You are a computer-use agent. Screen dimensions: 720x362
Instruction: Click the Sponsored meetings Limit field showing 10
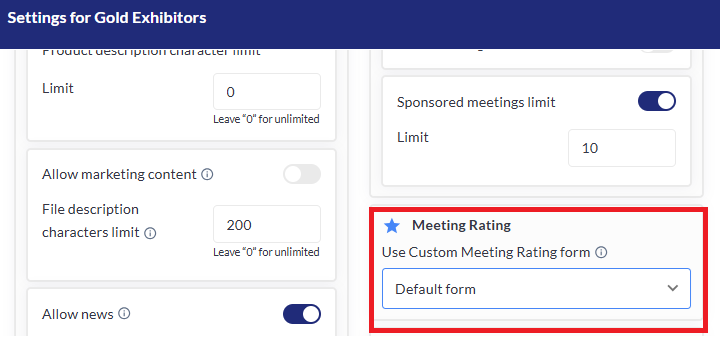(622, 148)
